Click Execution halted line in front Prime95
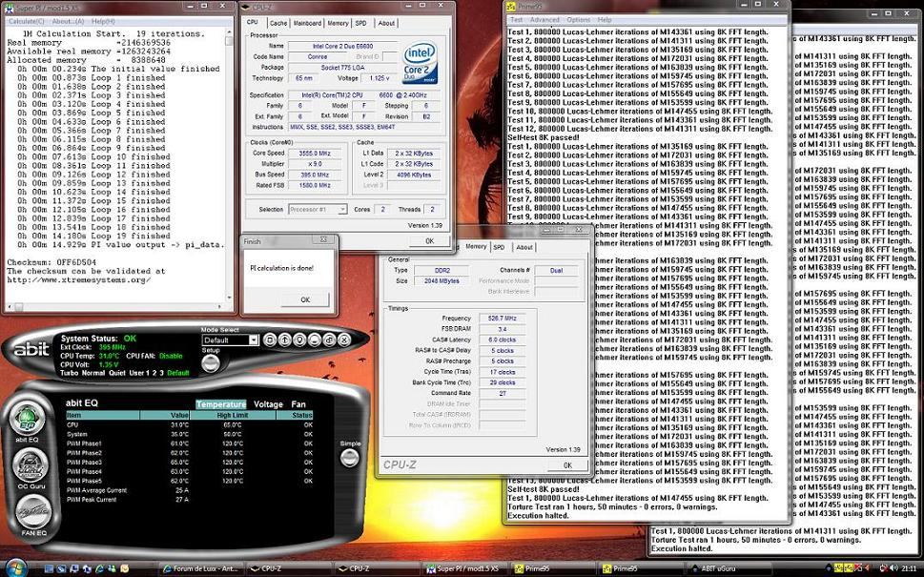This screenshot has height=577, width=924. pyautogui.click(x=538, y=516)
